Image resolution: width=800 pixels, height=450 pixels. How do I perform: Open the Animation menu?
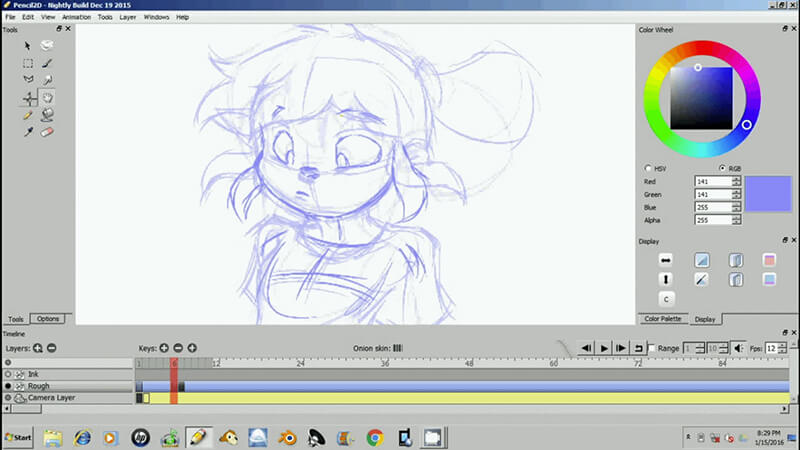click(x=77, y=17)
